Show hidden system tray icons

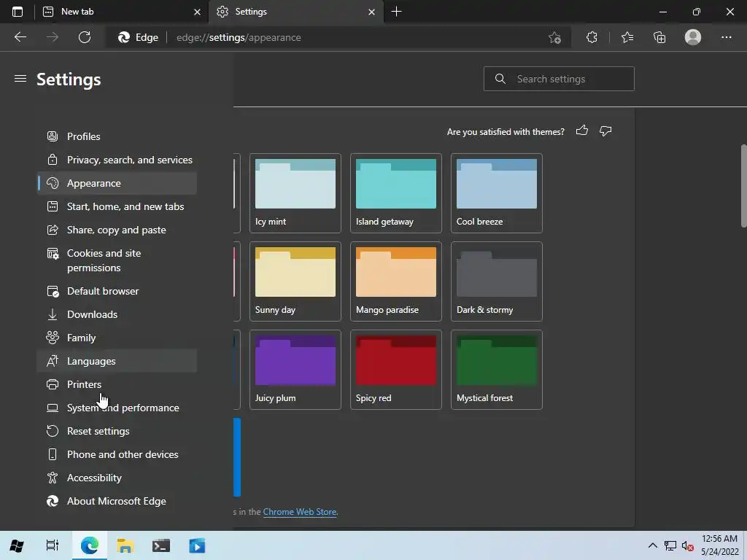click(x=653, y=545)
